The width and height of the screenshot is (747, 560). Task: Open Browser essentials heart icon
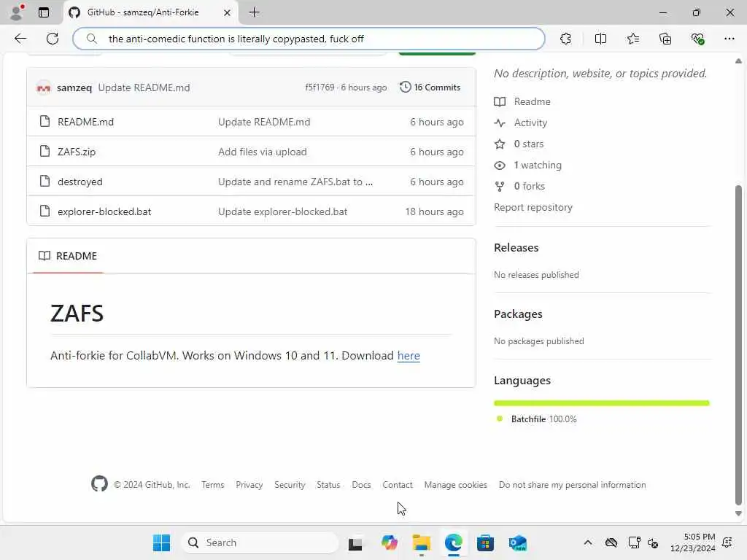pyautogui.click(x=697, y=39)
